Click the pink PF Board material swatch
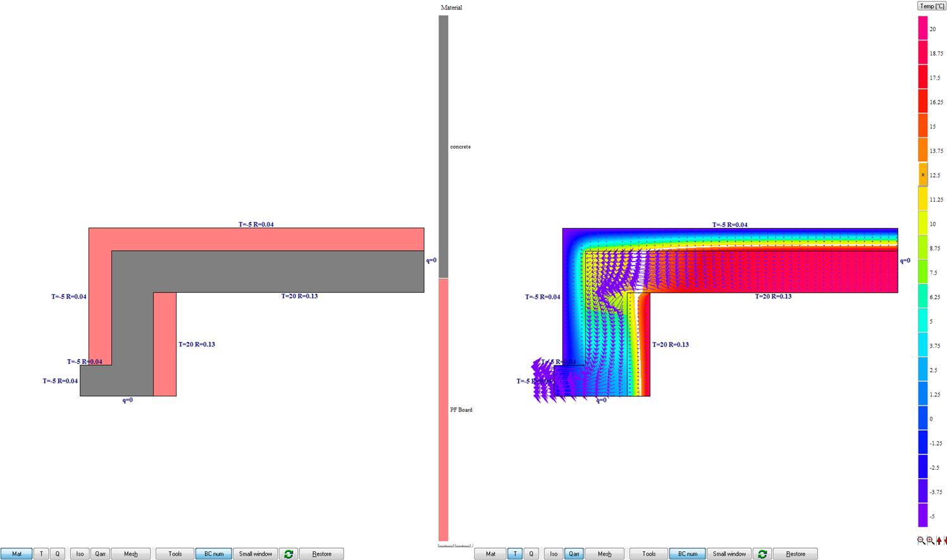The image size is (947, 560). coord(443,410)
